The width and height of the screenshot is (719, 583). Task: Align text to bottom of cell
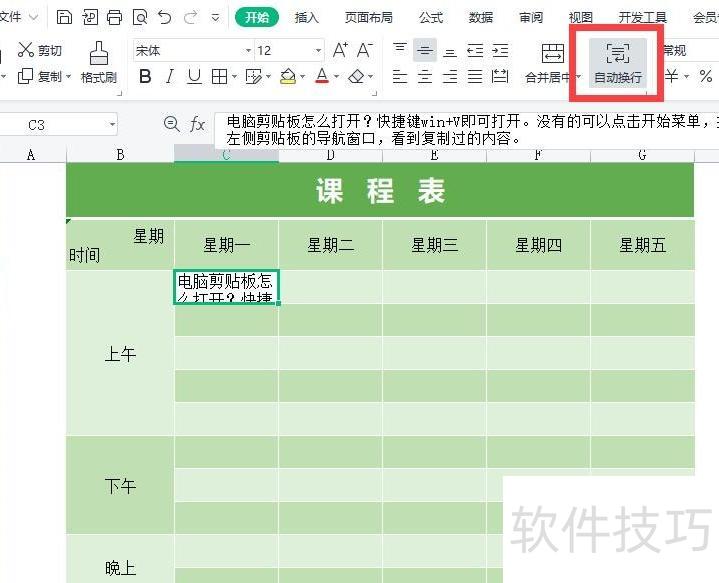450,50
